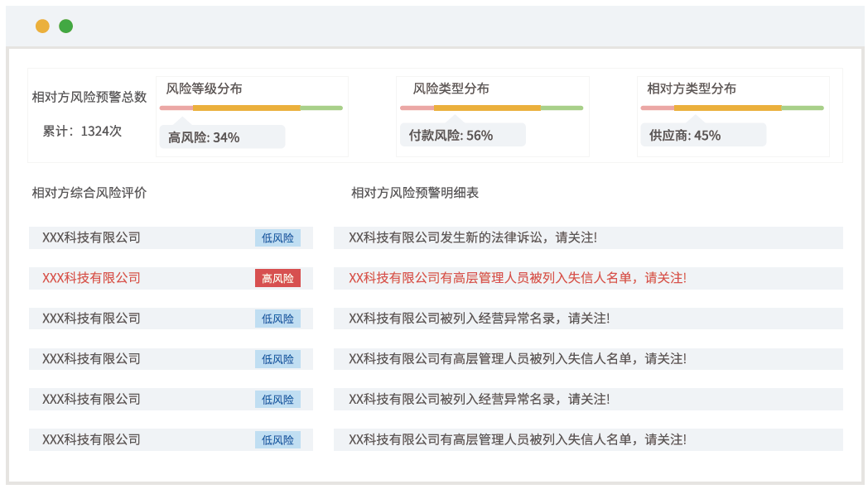Click the 低风险 badge in the first row
The height and width of the screenshot is (489, 868).
pos(277,237)
